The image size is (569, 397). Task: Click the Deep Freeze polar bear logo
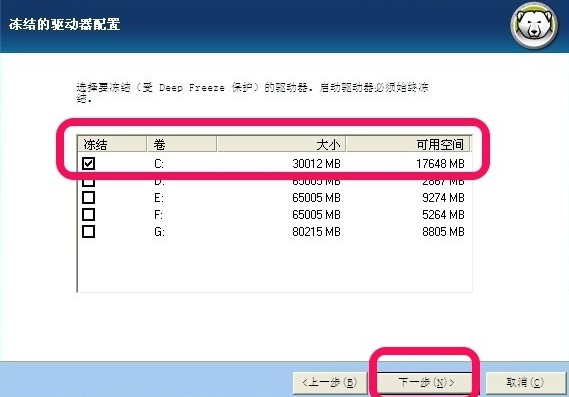[x=534, y=25]
